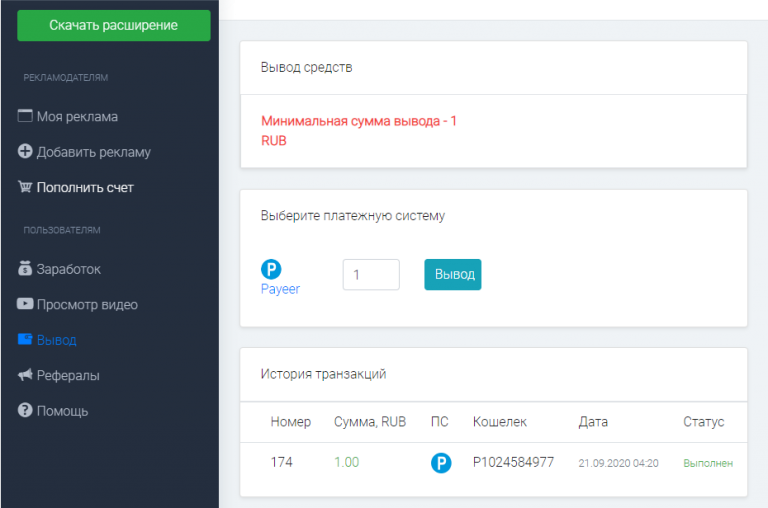Select the Payeer payment system logo
Image resolution: width=768 pixels, height=508 pixels.
click(x=271, y=269)
